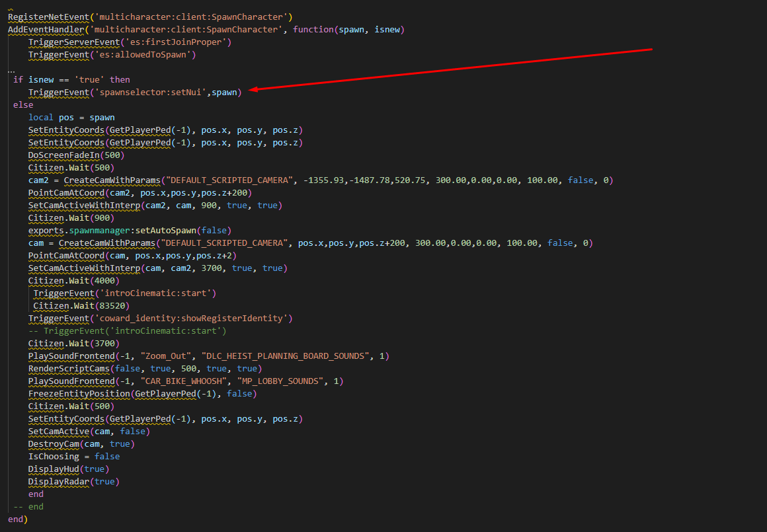Image resolution: width=767 pixels, height=532 pixels.
Task: Click the PointCamAtCoord(cam2 line
Action: (x=140, y=193)
